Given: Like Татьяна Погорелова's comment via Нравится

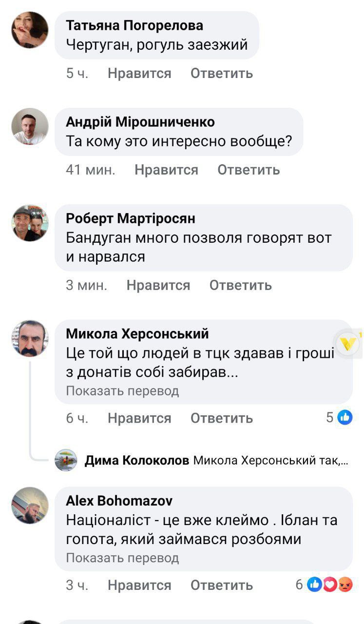Looking at the screenshot, I should [x=139, y=73].
